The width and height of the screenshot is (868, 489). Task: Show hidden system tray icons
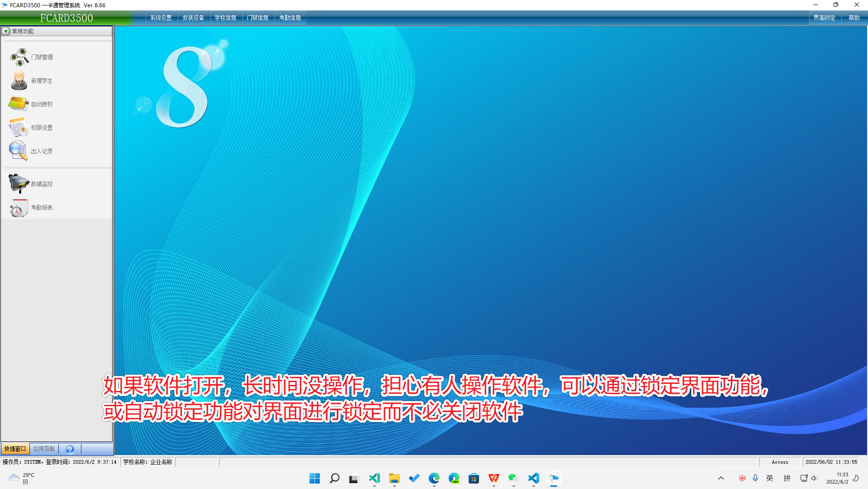pos(721,478)
